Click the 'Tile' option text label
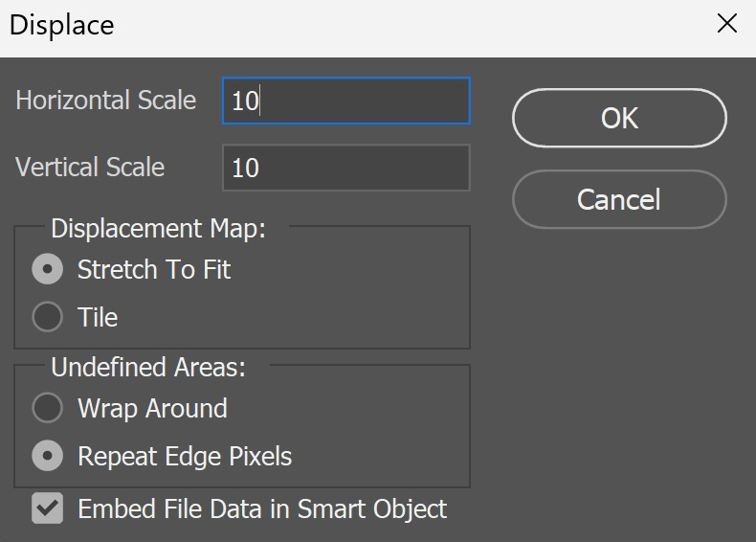756x542 pixels. [x=98, y=317]
